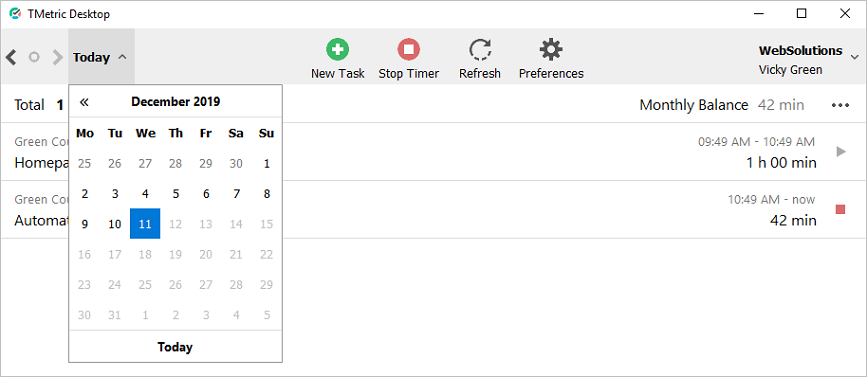The height and width of the screenshot is (377, 867).
Task: Start the 1 h 00 min entry timer
Action: pos(841,151)
